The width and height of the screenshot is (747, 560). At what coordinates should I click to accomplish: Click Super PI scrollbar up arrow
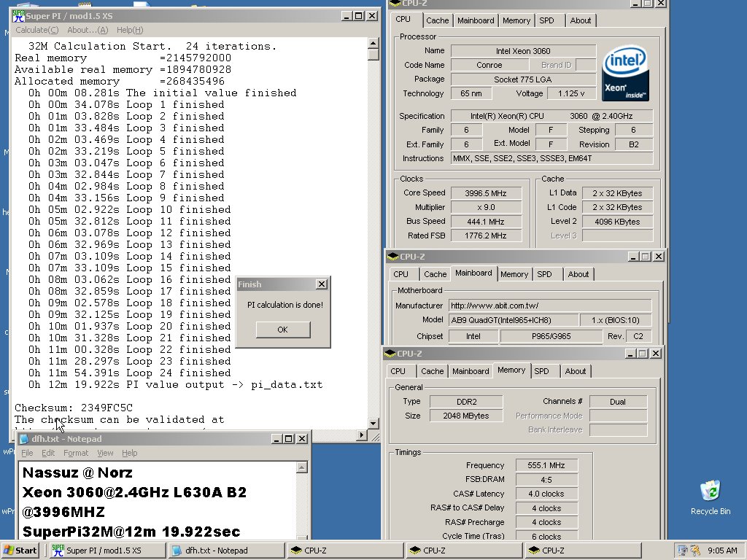coord(373,43)
